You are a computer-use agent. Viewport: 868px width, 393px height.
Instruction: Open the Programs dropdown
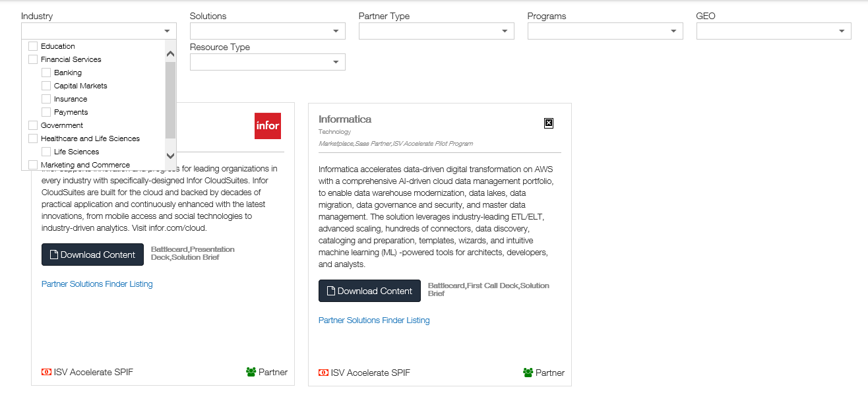pyautogui.click(x=605, y=31)
